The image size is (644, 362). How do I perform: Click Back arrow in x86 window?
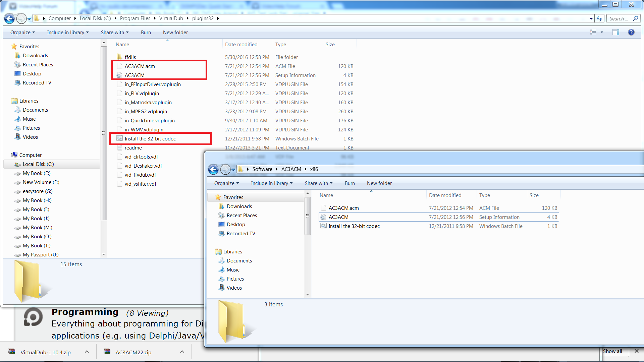(213, 170)
